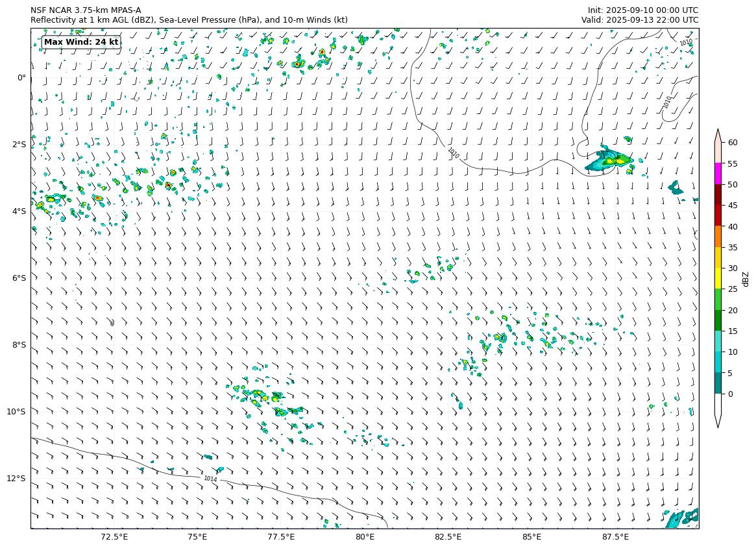
Task: Click the 0° latitude axis label
Action: click(x=21, y=78)
